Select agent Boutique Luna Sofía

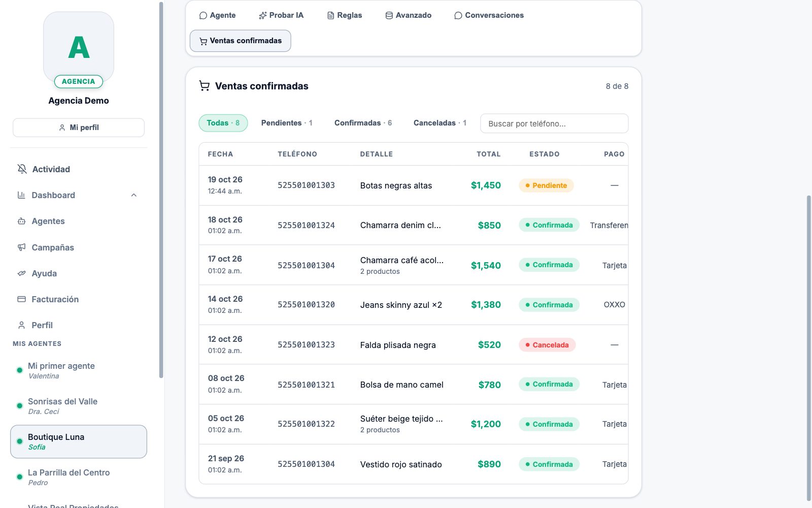tap(79, 441)
